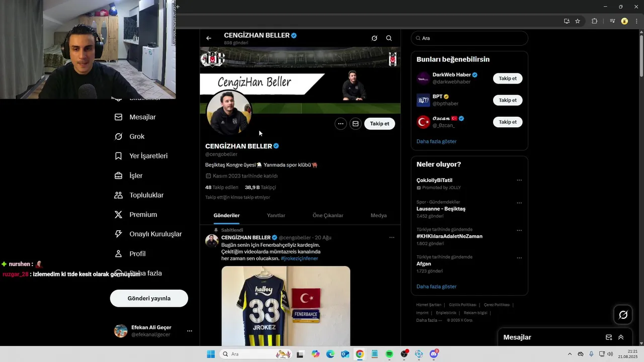The width and height of the screenshot is (644, 362).
Task: Open options for #KHKlılaraAdaletNeZaman trend
Action: (519, 230)
